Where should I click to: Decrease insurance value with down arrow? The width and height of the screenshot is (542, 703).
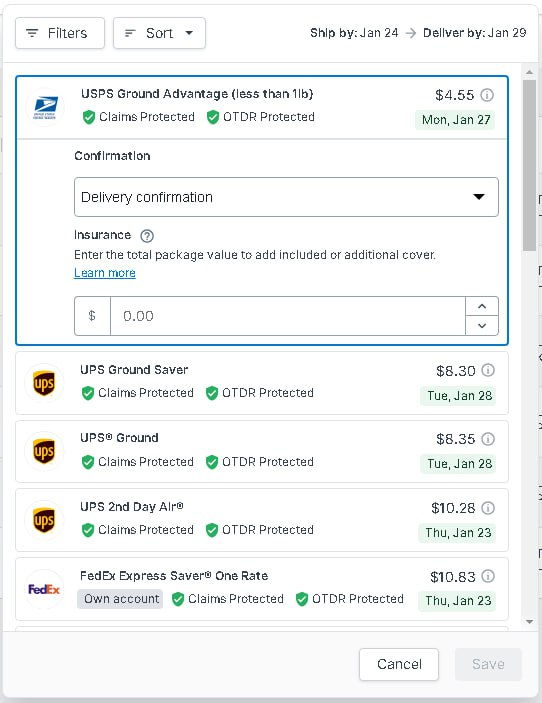click(482, 326)
